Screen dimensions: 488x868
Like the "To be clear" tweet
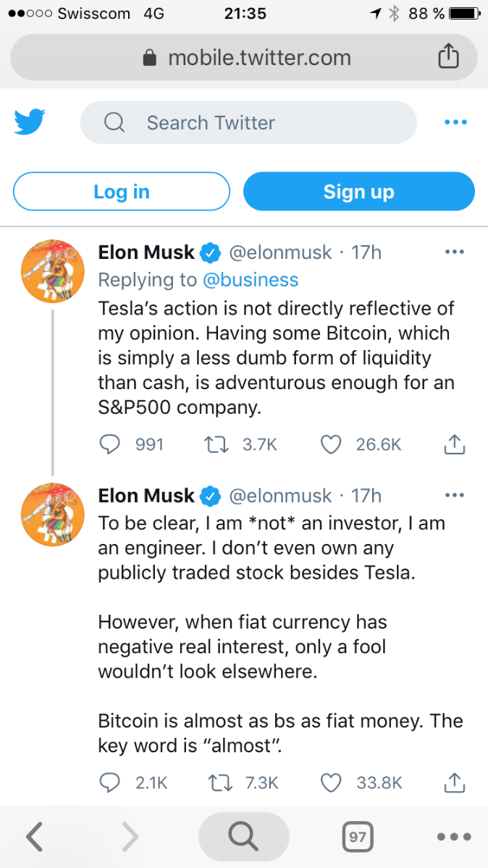(331, 782)
